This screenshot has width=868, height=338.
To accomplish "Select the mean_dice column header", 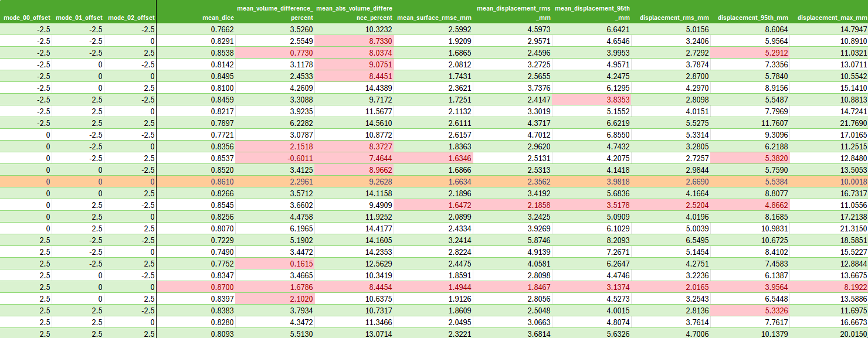I will (x=196, y=12).
